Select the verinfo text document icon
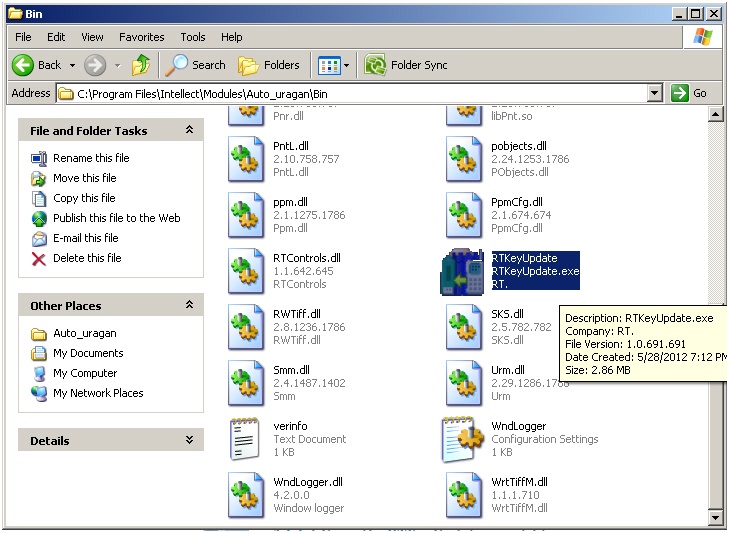The width and height of the screenshot is (729, 533). [x=246, y=438]
